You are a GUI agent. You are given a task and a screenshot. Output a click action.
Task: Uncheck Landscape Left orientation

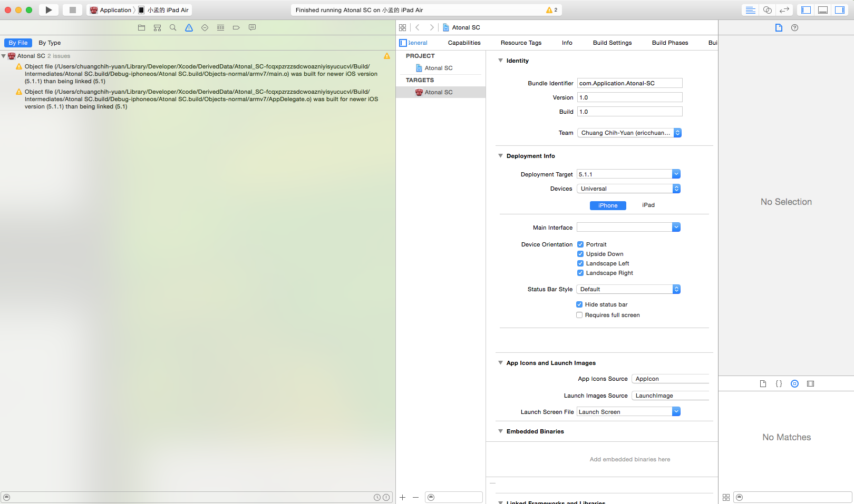580,263
